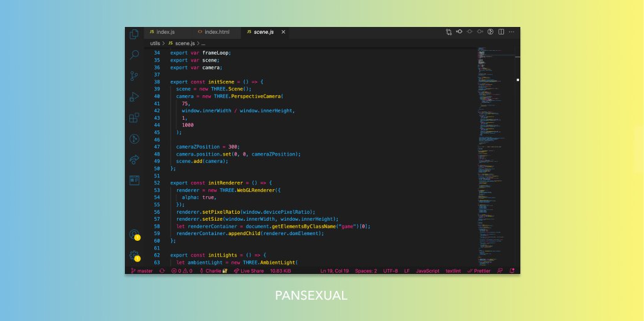
Task: Open the Run and Debug view
Action: pyautogui.click(x=134, y=97)
